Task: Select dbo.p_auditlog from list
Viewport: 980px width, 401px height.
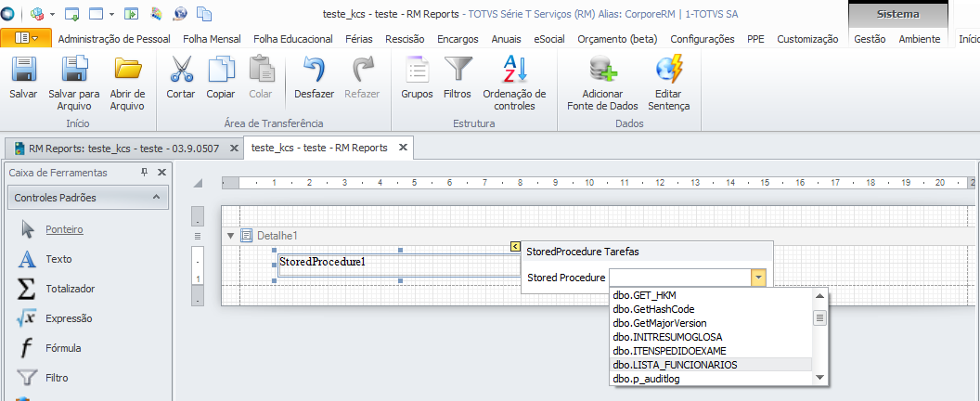Action: [x=711, y=378]
